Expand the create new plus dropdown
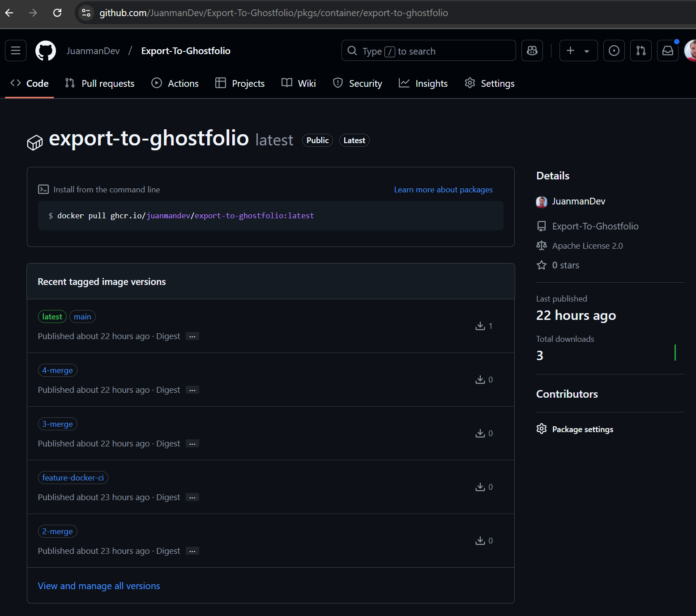This screenshot has width=696, height=616. point(578,51)
